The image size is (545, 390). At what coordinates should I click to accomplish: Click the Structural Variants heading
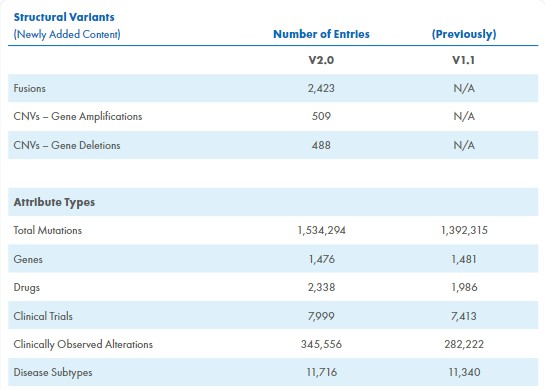64,17
